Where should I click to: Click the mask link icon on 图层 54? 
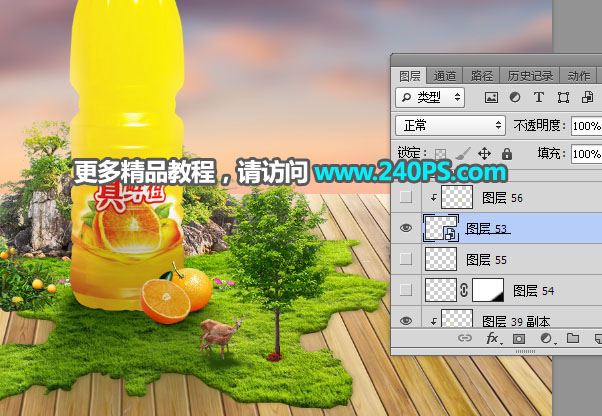click(x=464, y=290)
